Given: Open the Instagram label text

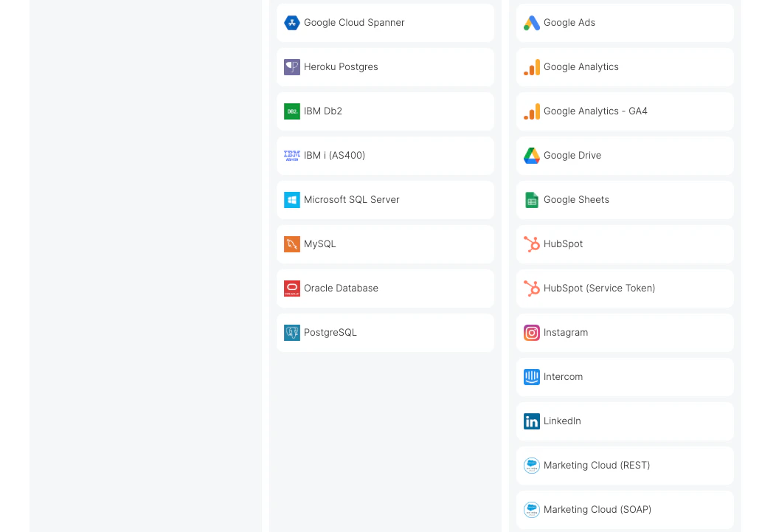Looking at the screenshot, I should 566,333.
